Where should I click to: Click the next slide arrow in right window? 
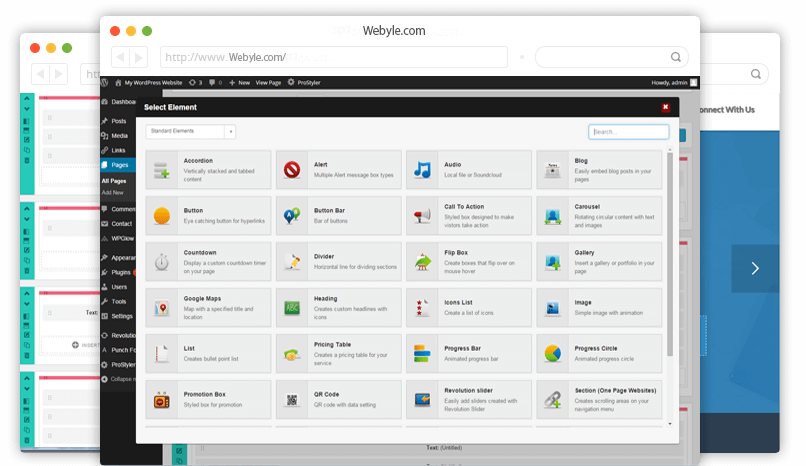pyautogui.click(x=755, y=268)
